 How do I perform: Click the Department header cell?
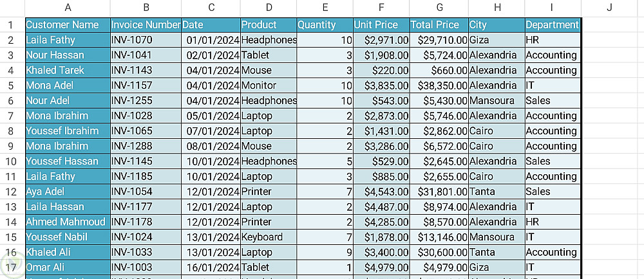[x=552, y=25]
